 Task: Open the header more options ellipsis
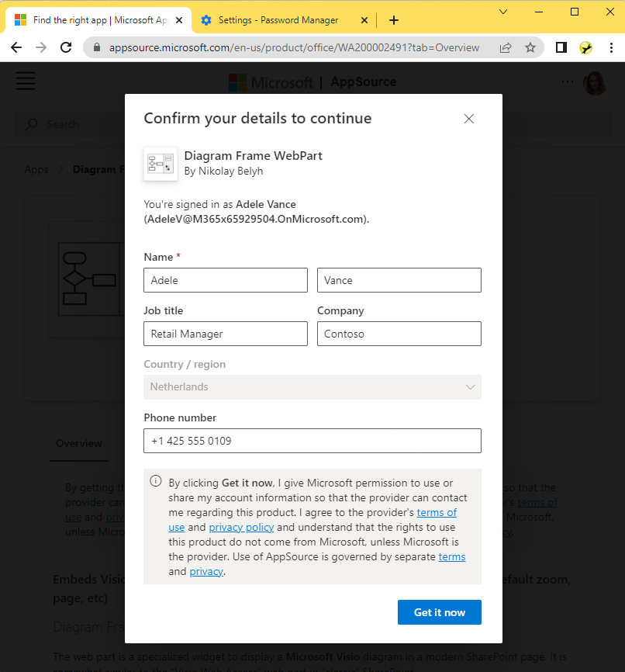[567, 81]
